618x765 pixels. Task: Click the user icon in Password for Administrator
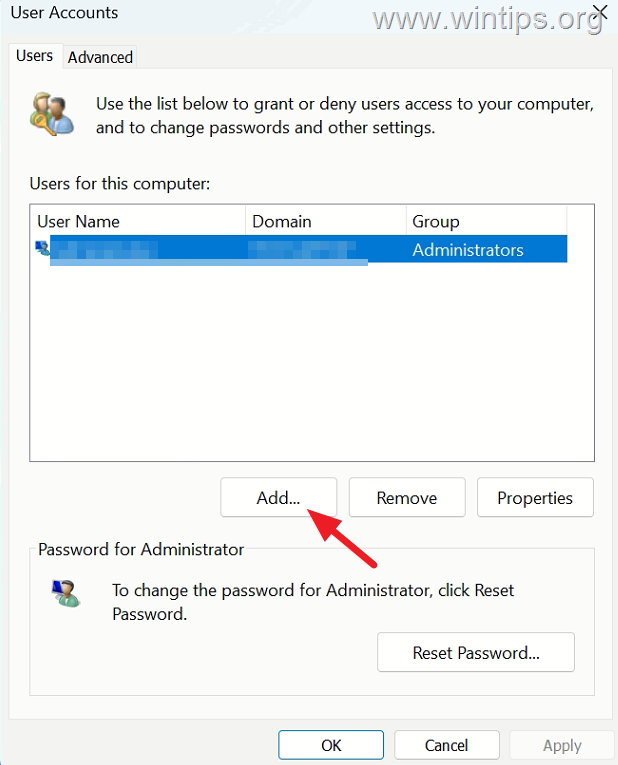tap(66, 593)
